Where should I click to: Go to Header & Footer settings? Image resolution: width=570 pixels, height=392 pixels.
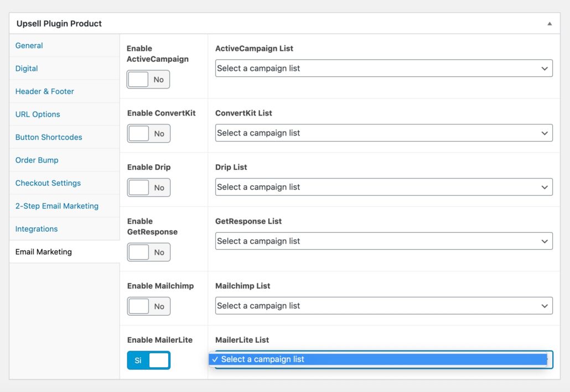[x=44, y=91]
